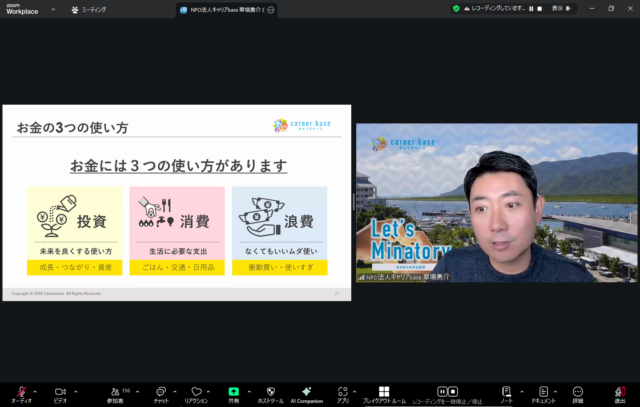Open the Participants panel
The width and height of the screenshot is (640, 407).
pos(113,392)
